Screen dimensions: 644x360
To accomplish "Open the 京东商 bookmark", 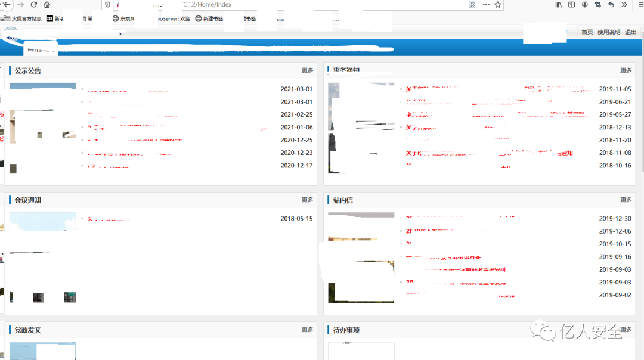I will coord(123,18).
